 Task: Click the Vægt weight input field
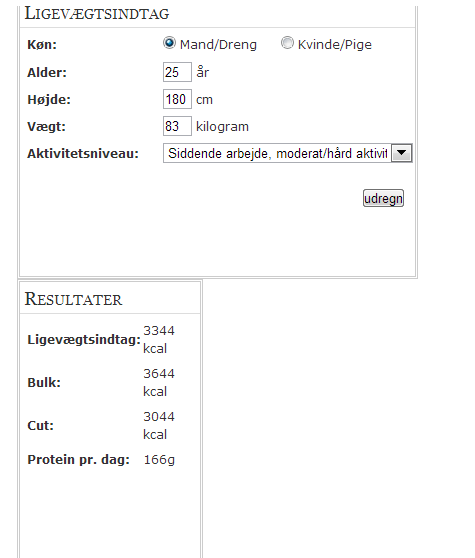[177, 126]
